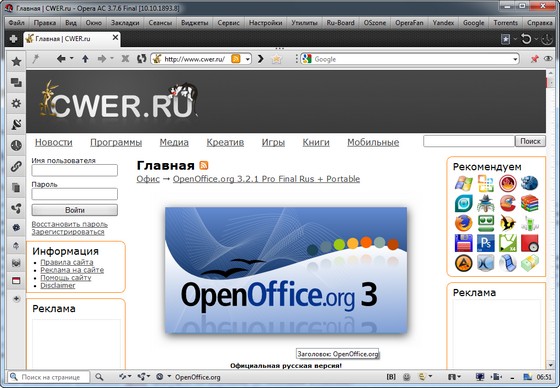Toggle the [B] indicator in status bar
The image size is (560, 388).
coord(391,377)
